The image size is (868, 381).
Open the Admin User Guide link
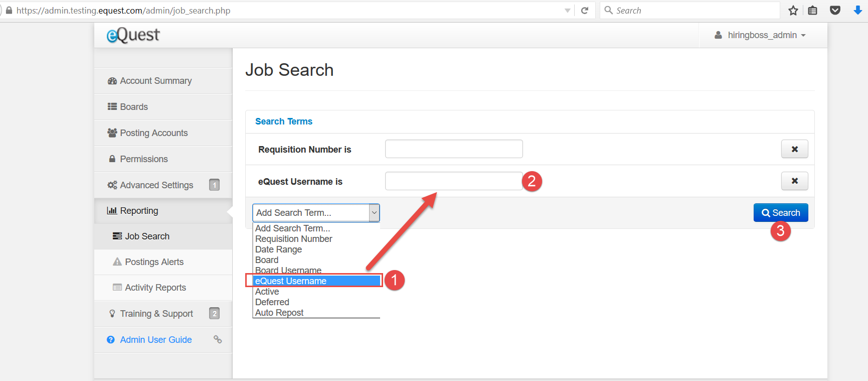coord(156,340)
